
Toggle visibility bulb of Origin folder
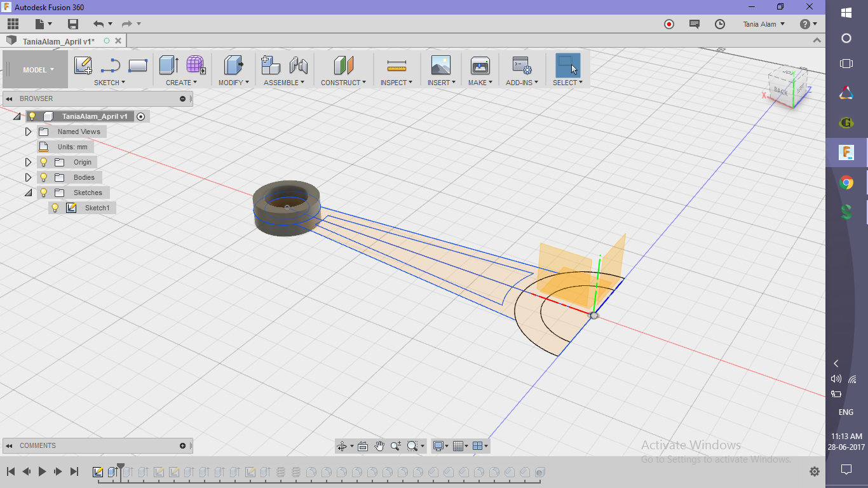44,162
